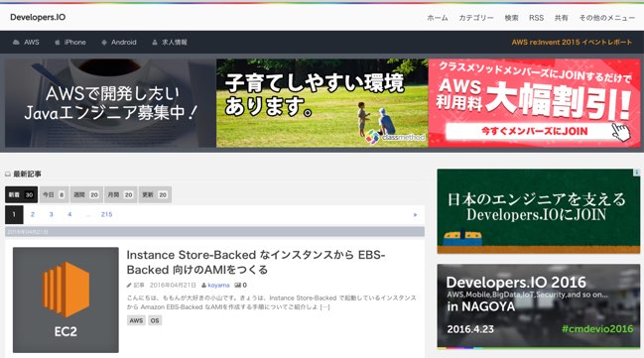Open author koyama profile link
The image size is (644, 358).
[218, 285]
